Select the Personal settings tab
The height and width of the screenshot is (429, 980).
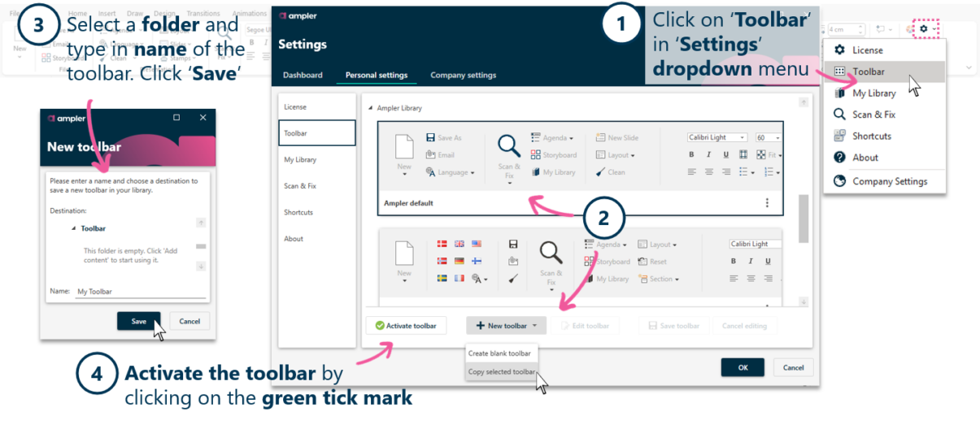point(377,75)
